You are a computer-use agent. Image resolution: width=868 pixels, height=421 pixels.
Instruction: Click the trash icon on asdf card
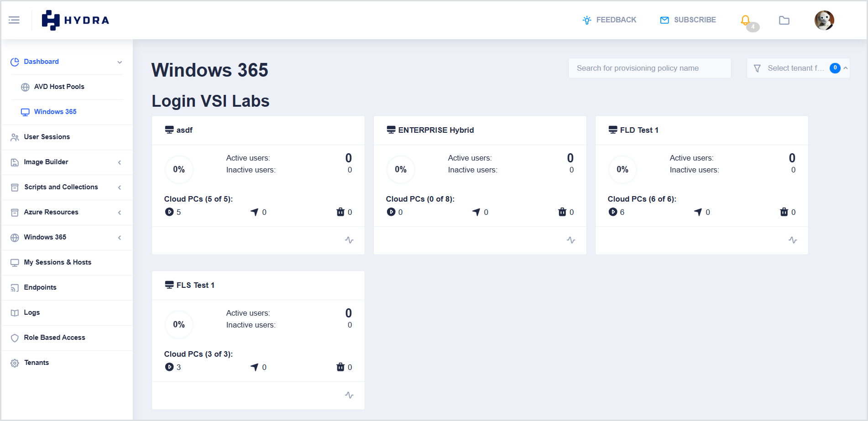click(x=340, y=212)
